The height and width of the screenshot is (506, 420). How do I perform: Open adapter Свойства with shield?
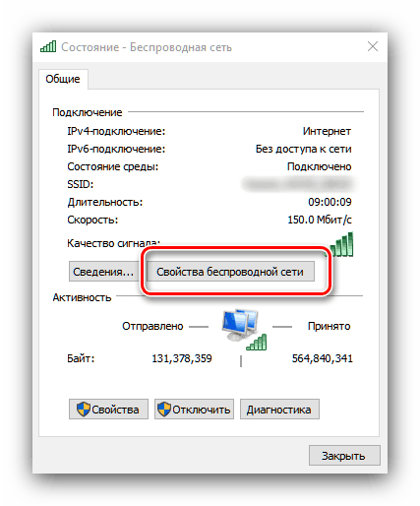click(108, 410)
